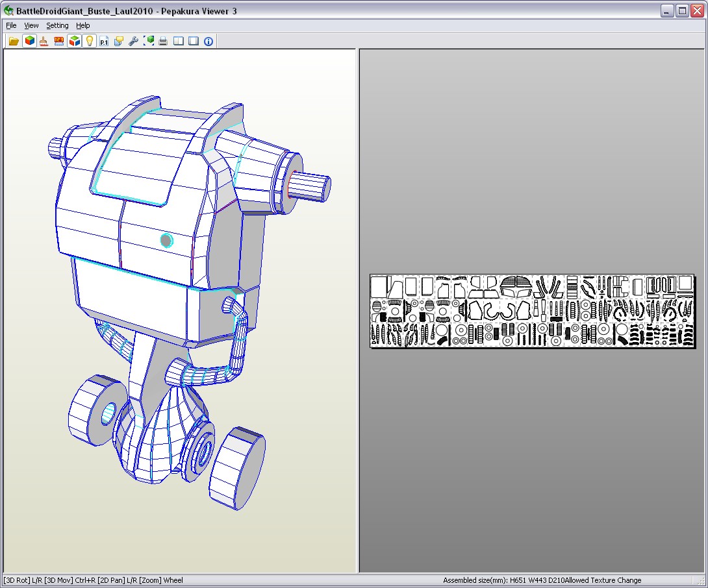Select the single-pane layout icon
The image size is (708, 588).
coord(194,42)
